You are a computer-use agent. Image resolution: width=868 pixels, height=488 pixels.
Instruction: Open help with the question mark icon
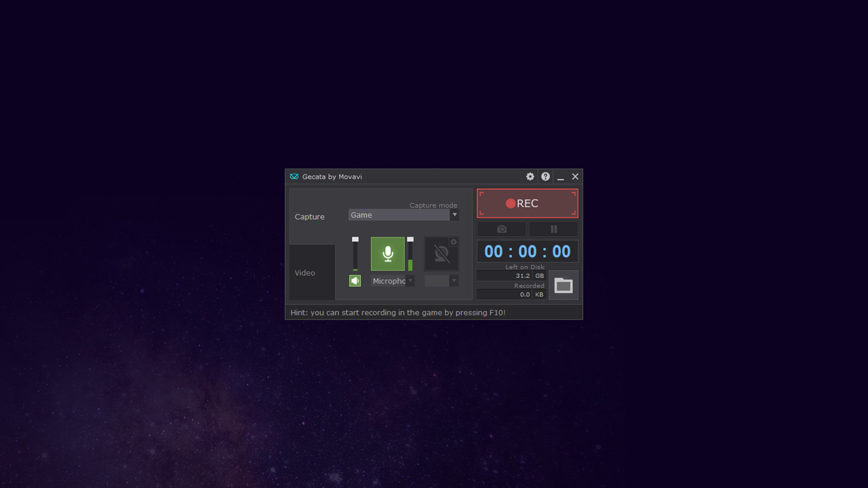(546, 177)
